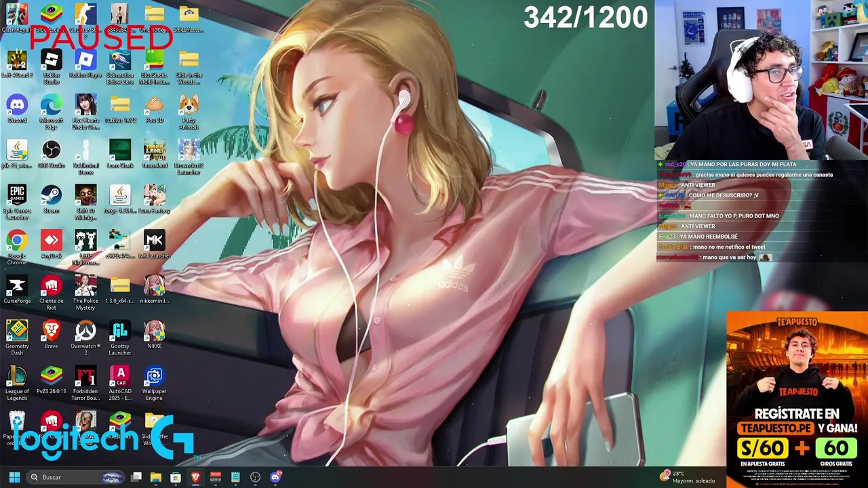868x488 pixels.
Task: Launch the CurseForge shortcut
Action: (x=17, y=289)
